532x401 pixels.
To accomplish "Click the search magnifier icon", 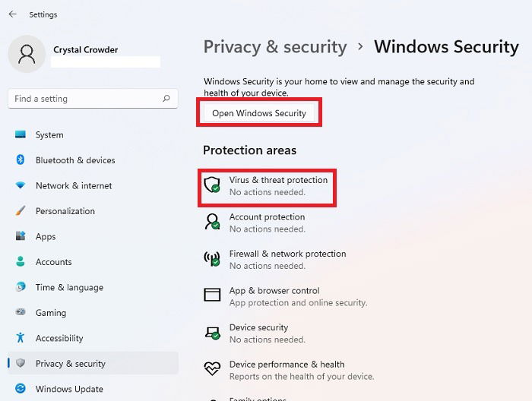I will pos(166,98).
